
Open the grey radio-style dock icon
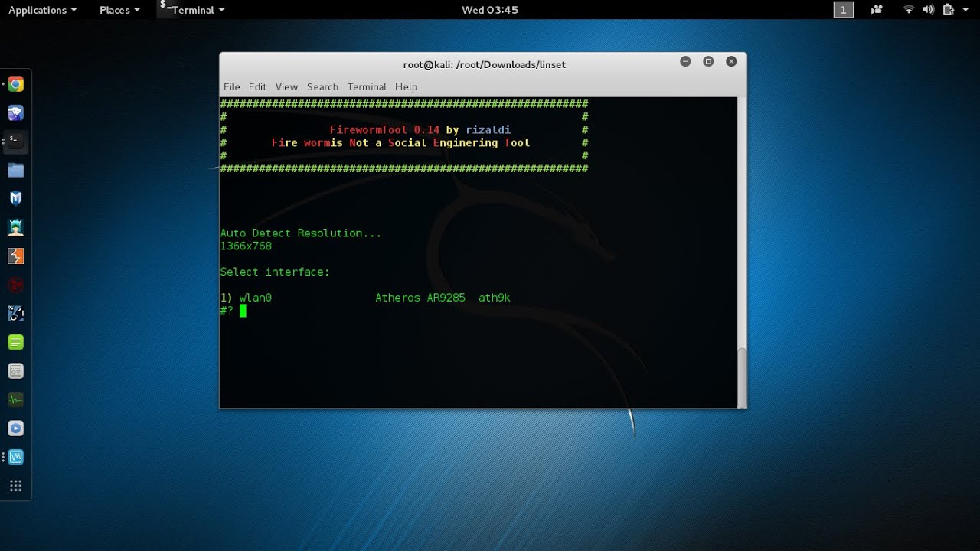(x=15, y=371)
